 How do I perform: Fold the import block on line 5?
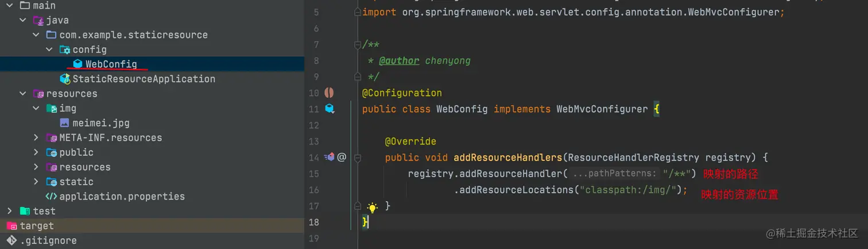357,12
